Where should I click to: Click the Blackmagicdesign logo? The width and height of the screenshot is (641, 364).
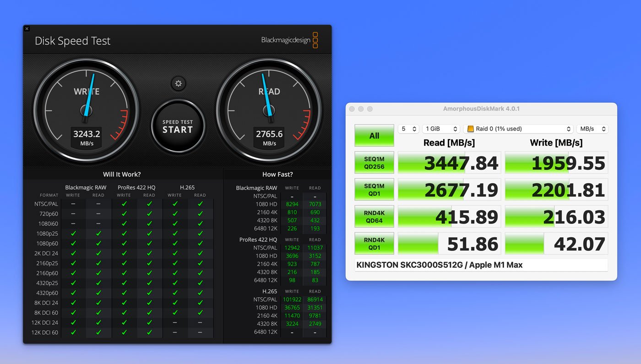point(289,40)
